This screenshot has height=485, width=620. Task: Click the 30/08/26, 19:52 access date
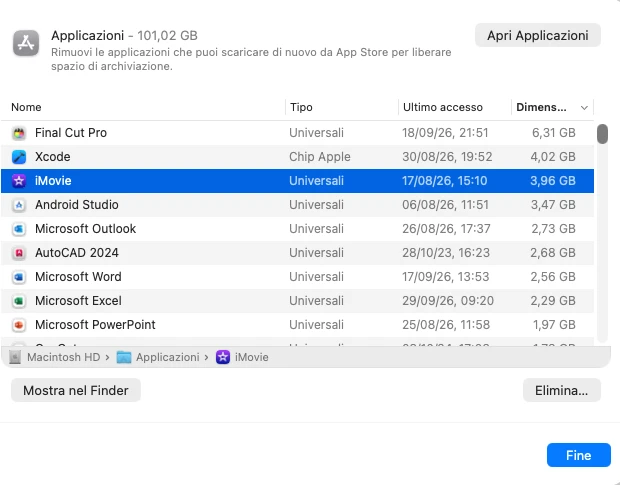(447, 157)
